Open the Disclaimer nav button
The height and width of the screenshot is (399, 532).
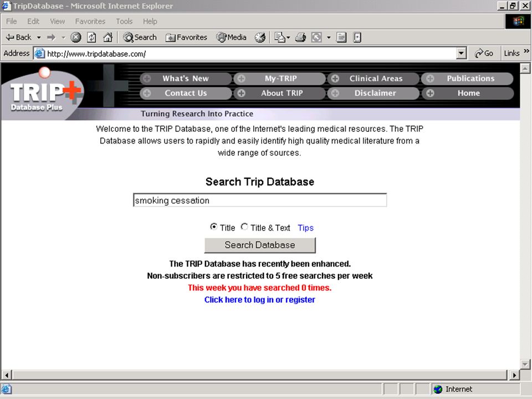374,93
